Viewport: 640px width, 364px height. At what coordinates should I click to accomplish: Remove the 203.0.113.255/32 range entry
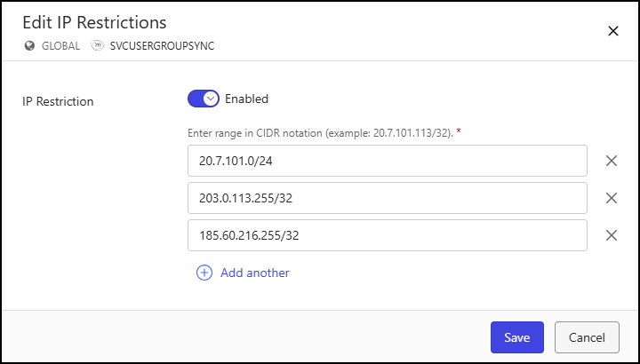611,198
